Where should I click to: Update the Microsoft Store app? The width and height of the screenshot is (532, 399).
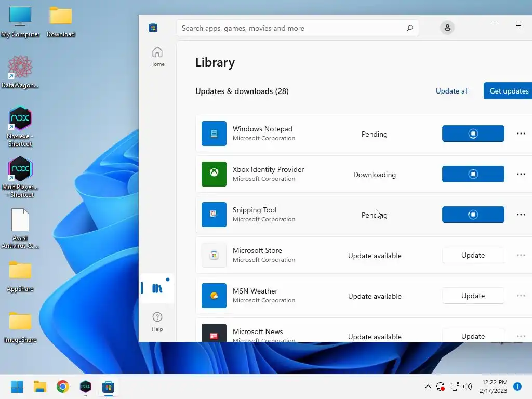coord(473,255)
